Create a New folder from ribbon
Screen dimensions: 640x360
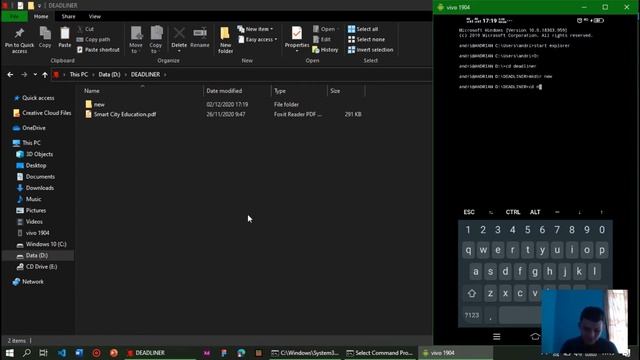click(225, 40)
